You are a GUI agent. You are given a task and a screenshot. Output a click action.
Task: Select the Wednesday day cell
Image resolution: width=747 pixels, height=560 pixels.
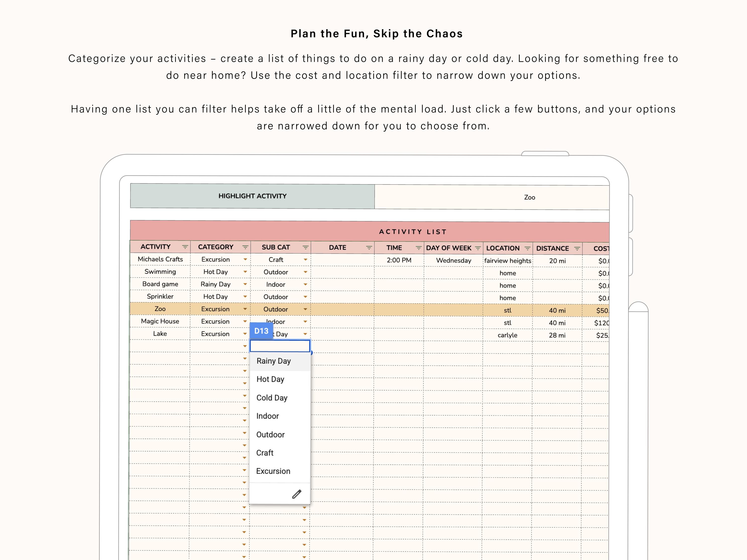(453, 261)
